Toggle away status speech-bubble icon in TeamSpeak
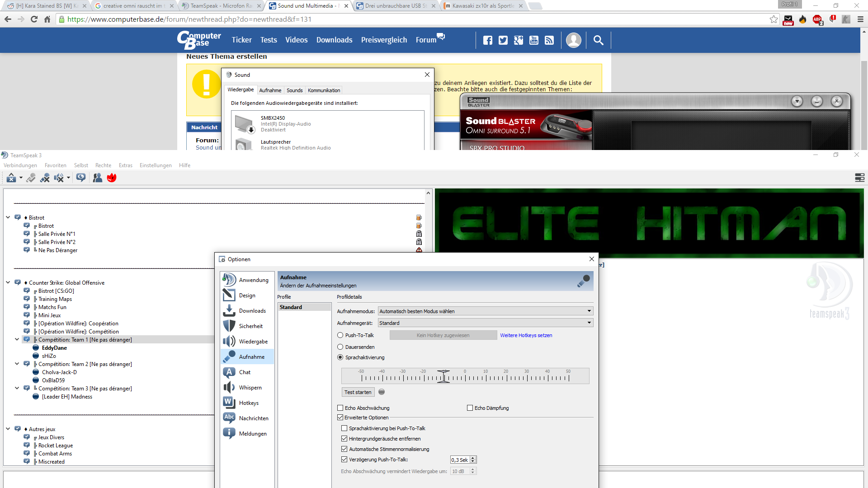This screenshot has height=488, width=868. (81, 178)
